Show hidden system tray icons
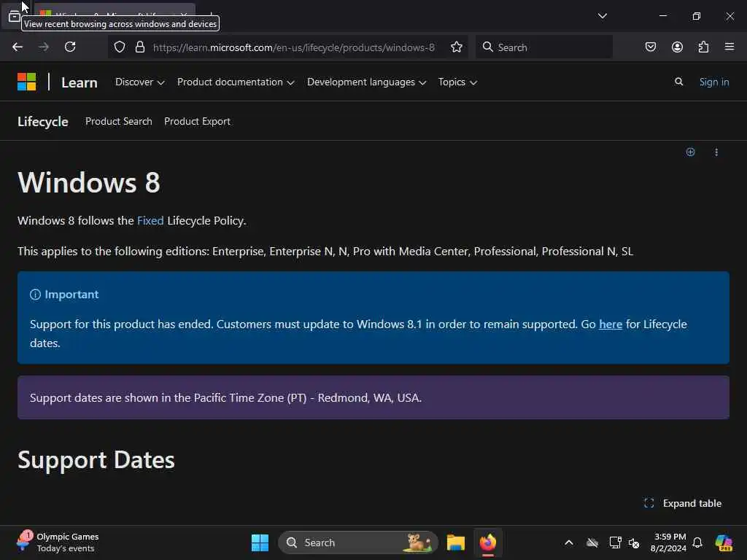This screenshot has height=560, width=747. (x=569, y=542)
